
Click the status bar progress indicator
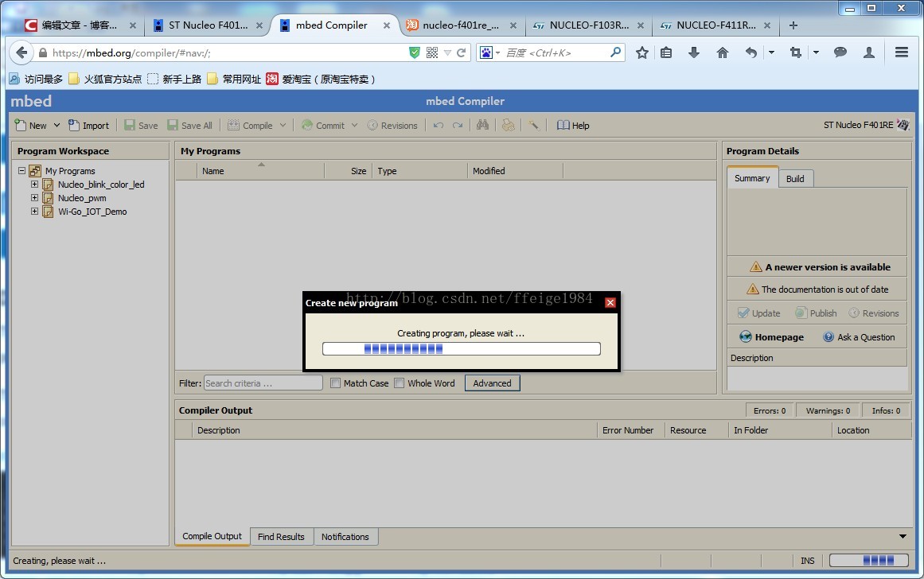tap(870, 560)
